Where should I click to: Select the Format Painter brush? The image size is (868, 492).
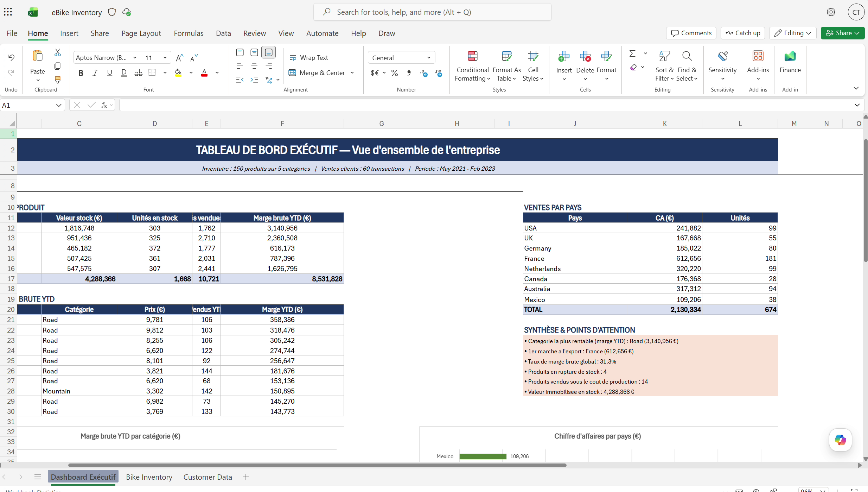[x=58, y=80]
